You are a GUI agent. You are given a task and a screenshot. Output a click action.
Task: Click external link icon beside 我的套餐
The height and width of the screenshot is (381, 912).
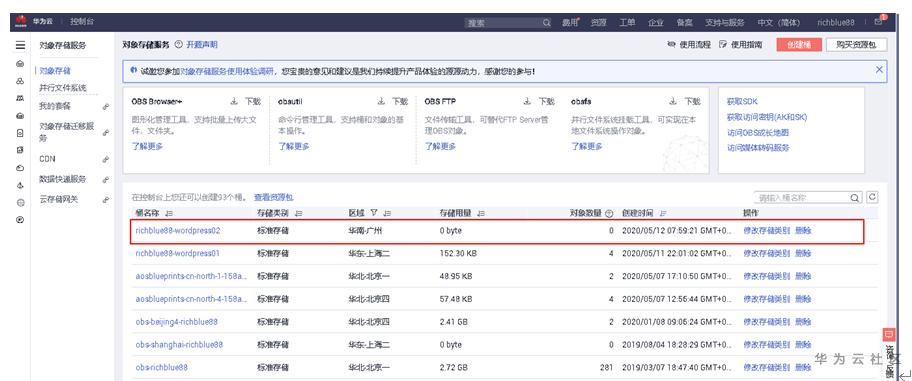click(106, 106)
